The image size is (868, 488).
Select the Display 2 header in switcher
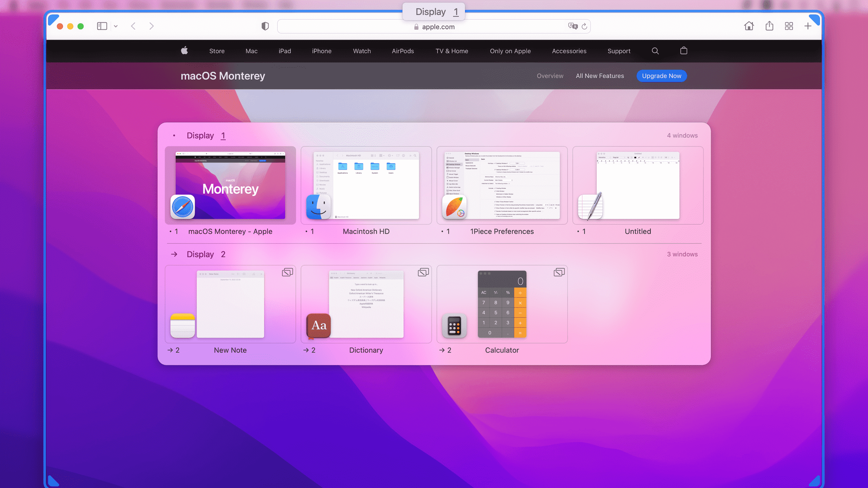pos(206,254)
